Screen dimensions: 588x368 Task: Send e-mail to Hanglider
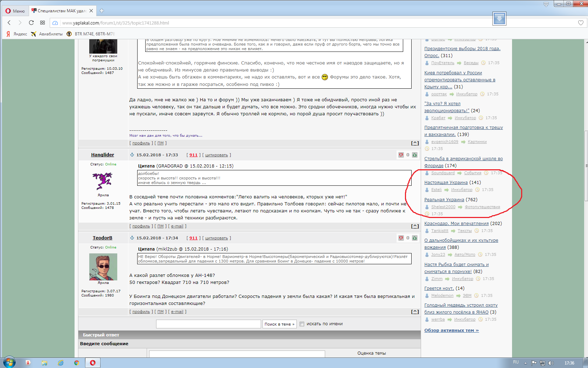[177, 226]
